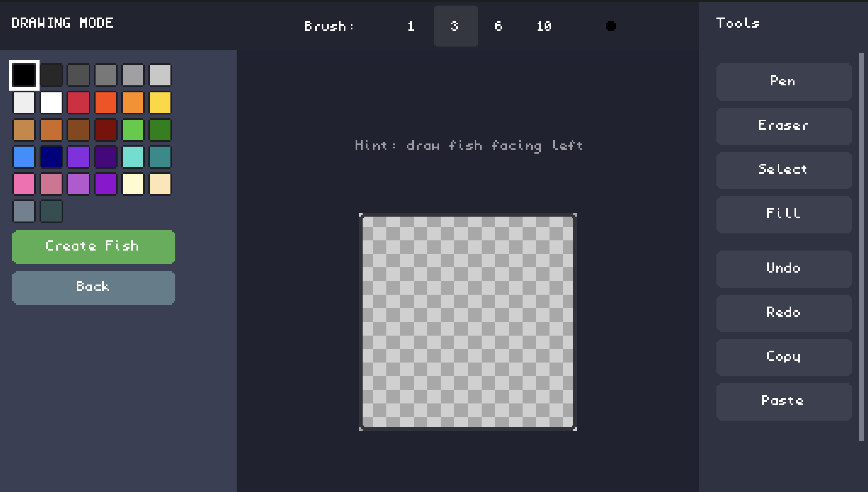Click the checkered drawing canvas
Image resolution: width=868 pixels, height=492 pixels.
pyautogui.click(x=468, y=322)
